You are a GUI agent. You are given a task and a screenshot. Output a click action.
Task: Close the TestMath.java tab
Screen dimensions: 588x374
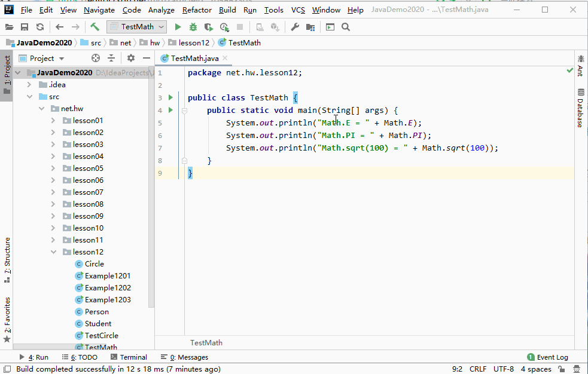point(225,58)
